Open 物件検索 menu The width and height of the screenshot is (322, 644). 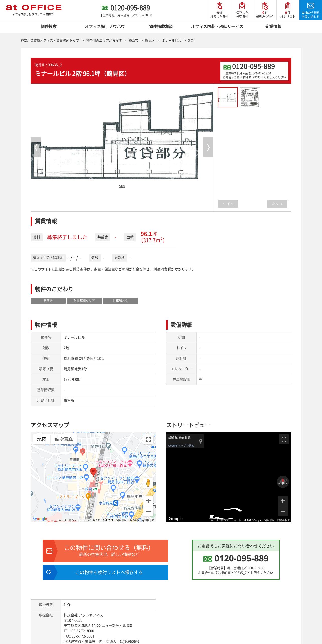[49, 27]
